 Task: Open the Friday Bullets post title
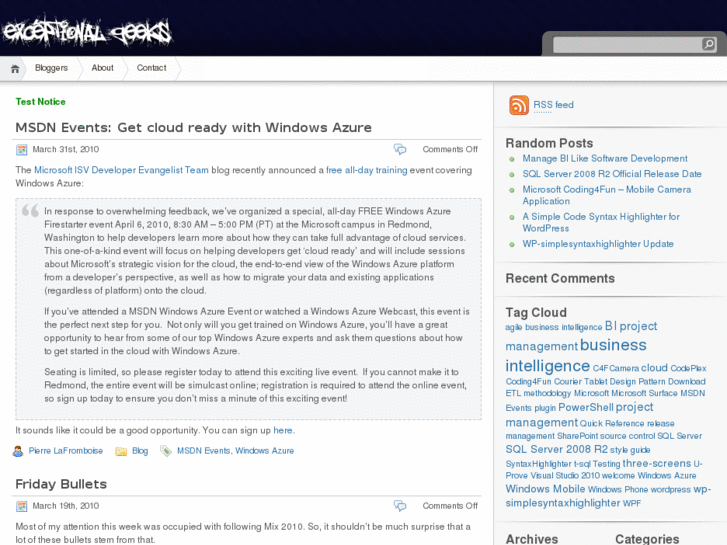61,484
